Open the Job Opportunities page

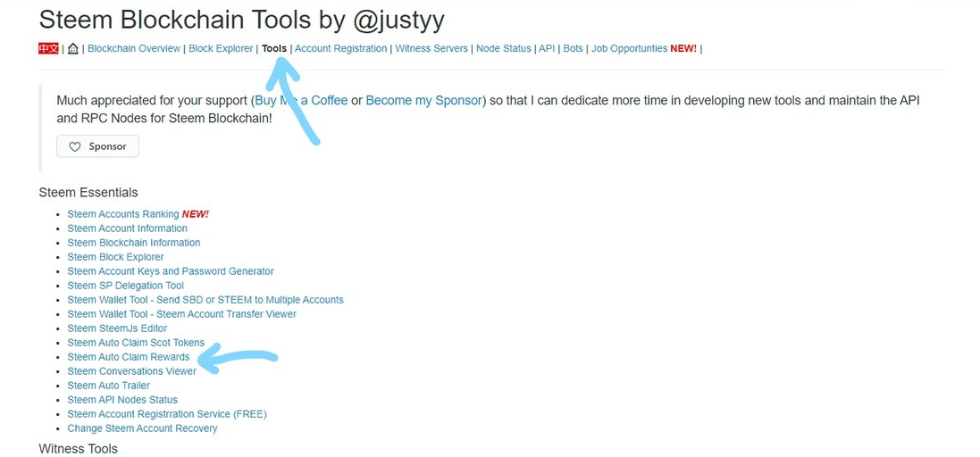[x=630, y=49]
